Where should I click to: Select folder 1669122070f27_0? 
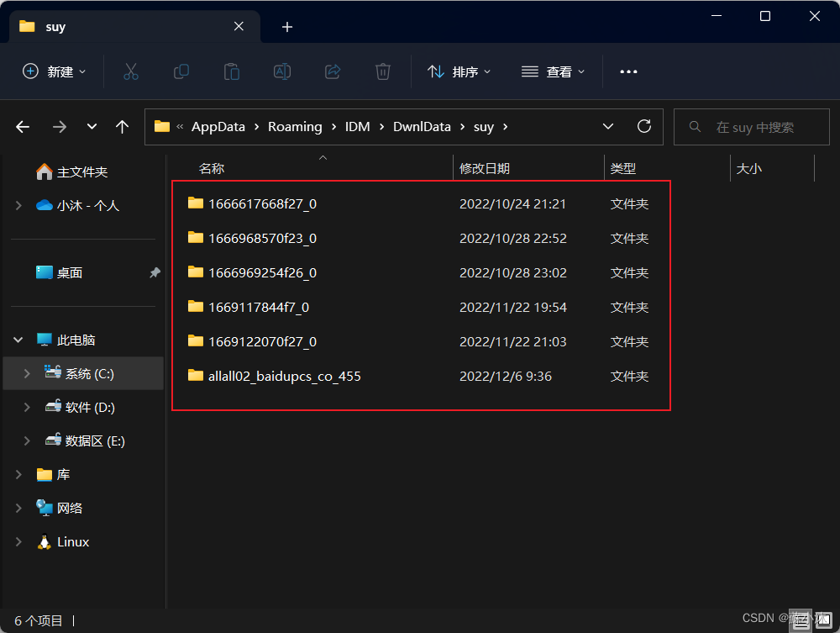click(x=262, y=341)
